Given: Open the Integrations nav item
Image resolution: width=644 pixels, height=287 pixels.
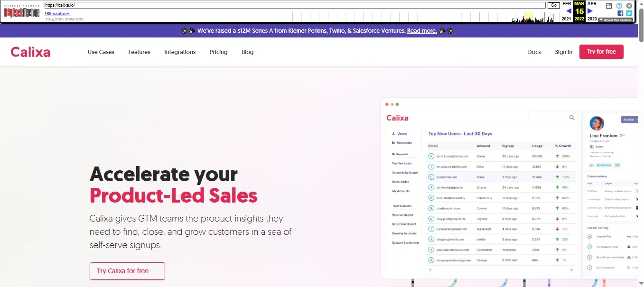Looking at the screenshot, I should coord(180,52).
